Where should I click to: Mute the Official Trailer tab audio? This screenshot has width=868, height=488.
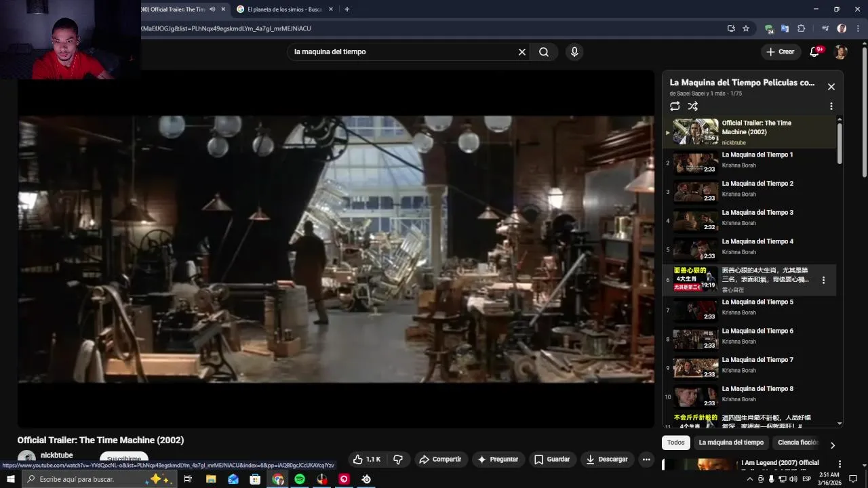212,9
